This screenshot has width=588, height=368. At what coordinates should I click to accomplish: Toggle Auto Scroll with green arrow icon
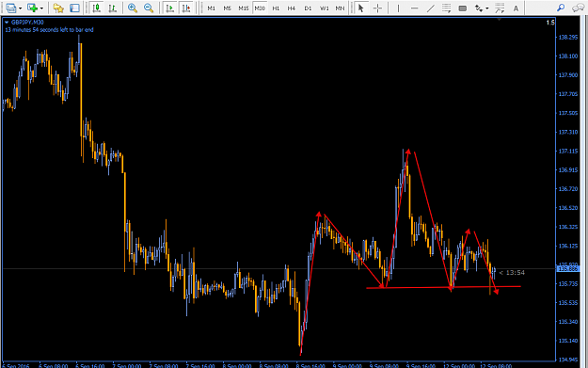[x=170, y=8]
